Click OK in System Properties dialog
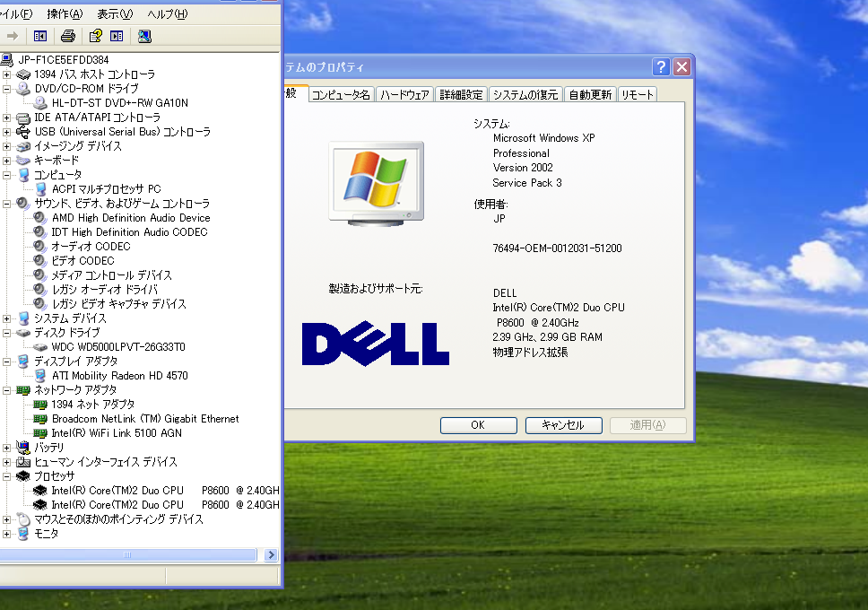This screenshot has width=868, height=610. (x=478, y=425)
